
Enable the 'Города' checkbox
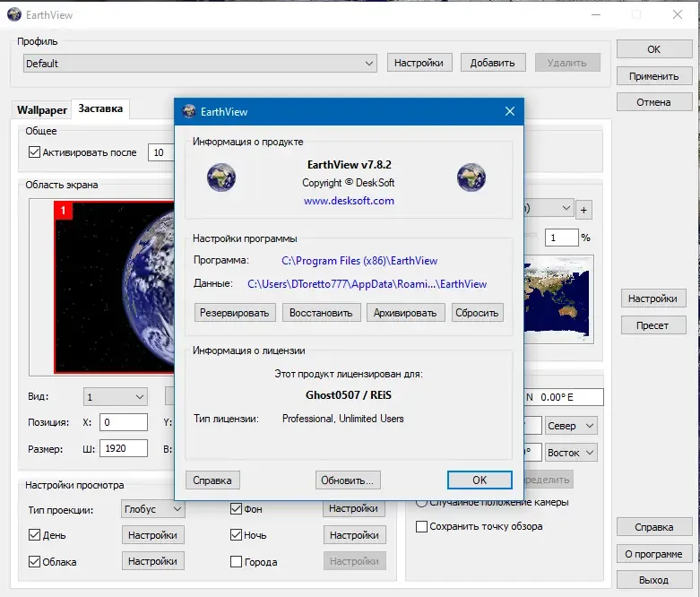pyautogui.click(x=236, y=561)
